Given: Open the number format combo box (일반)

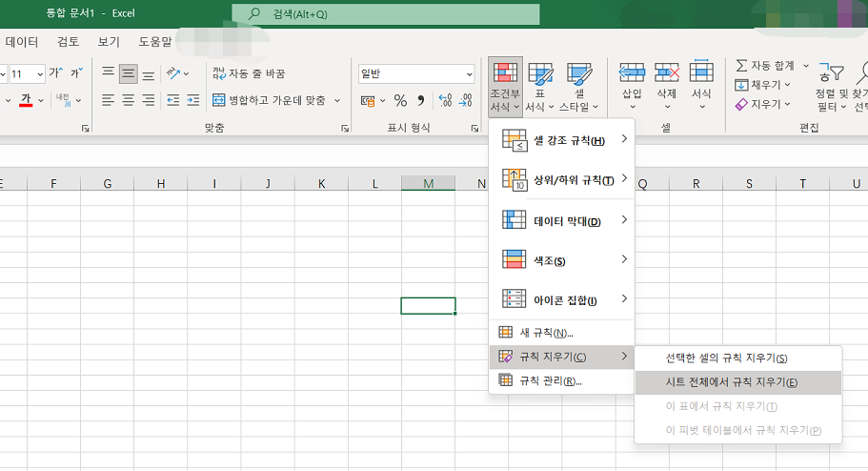Looking at the screenshot, I should click(x=416, y=73).
